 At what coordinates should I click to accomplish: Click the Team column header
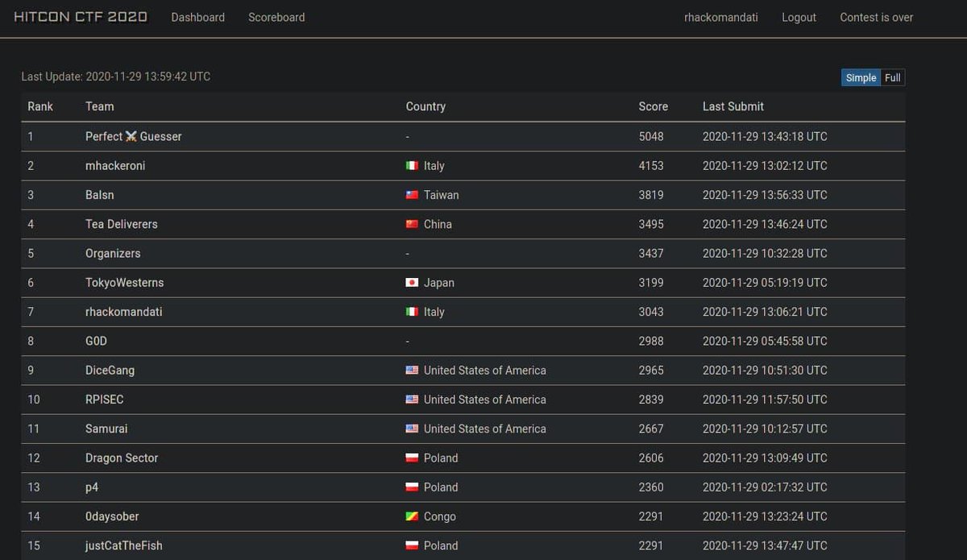(x=100, y=106)
